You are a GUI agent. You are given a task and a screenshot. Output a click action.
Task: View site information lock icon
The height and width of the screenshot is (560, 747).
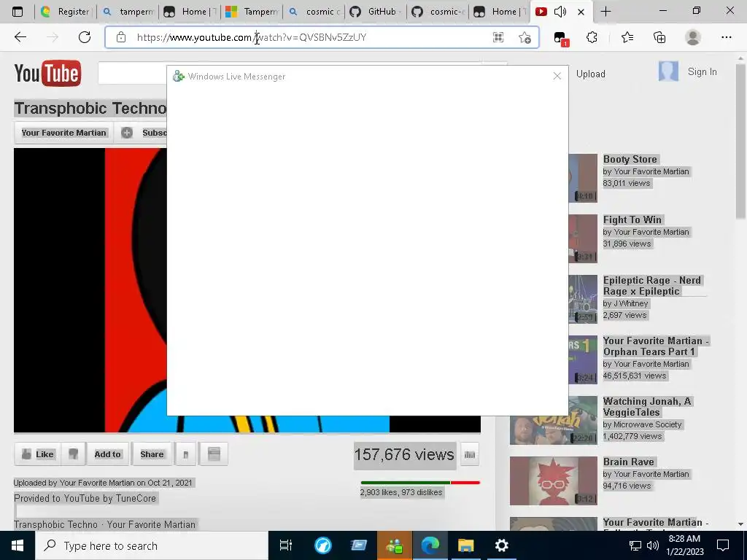(121, 37)
